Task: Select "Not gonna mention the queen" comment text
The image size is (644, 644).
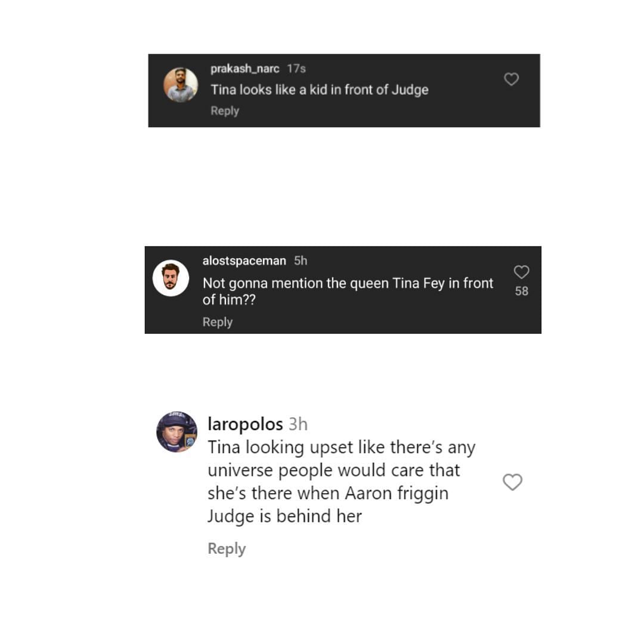Action: point(348,291)
